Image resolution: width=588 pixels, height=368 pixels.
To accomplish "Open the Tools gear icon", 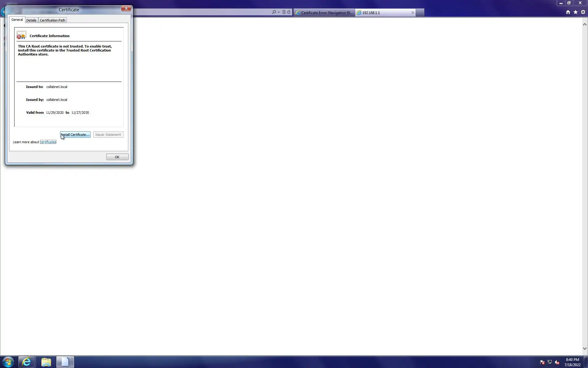I will click(x=583, y=12).
